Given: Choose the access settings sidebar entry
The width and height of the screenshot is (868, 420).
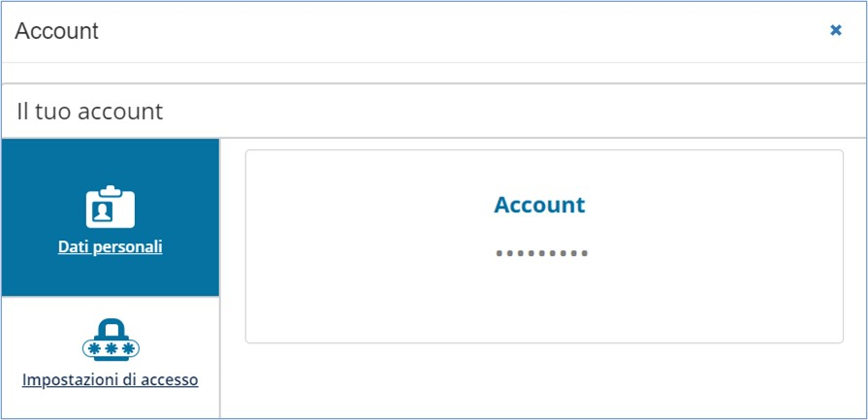Looking at the screenshot, I should pyautogui.click(x=111, y=358).
